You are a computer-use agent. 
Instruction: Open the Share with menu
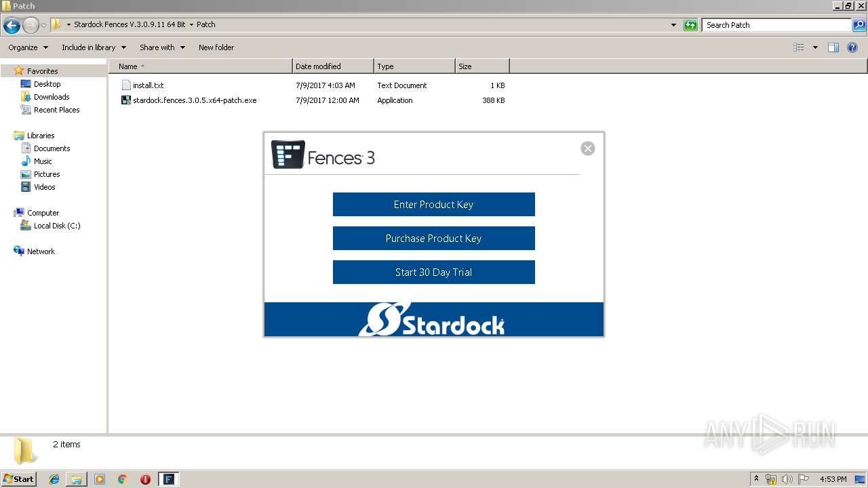[162, 47]
